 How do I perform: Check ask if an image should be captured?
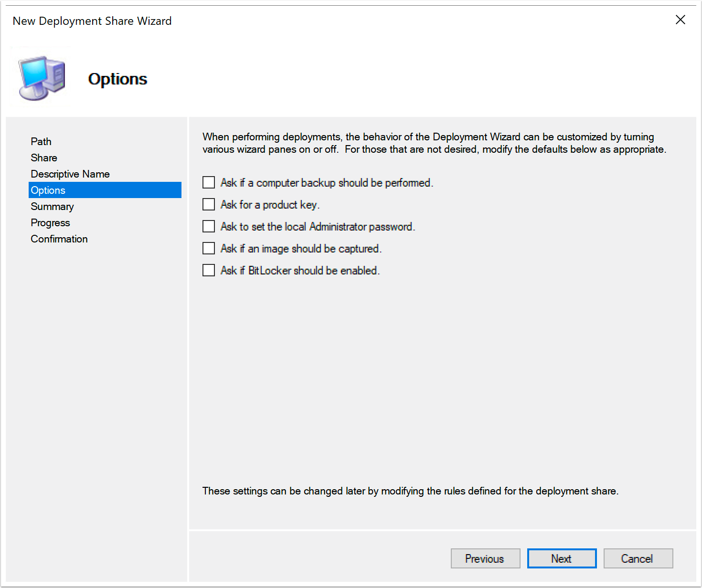209,248
